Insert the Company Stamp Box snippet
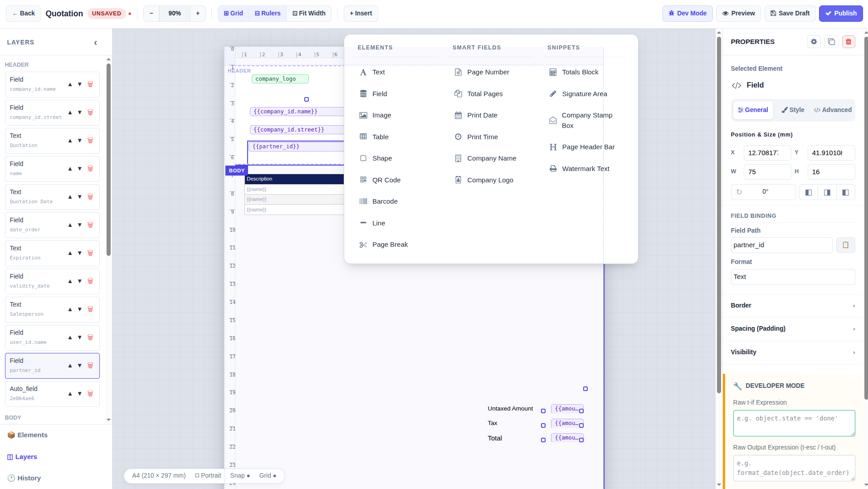The image size is (868, 489). coord(581,121)
